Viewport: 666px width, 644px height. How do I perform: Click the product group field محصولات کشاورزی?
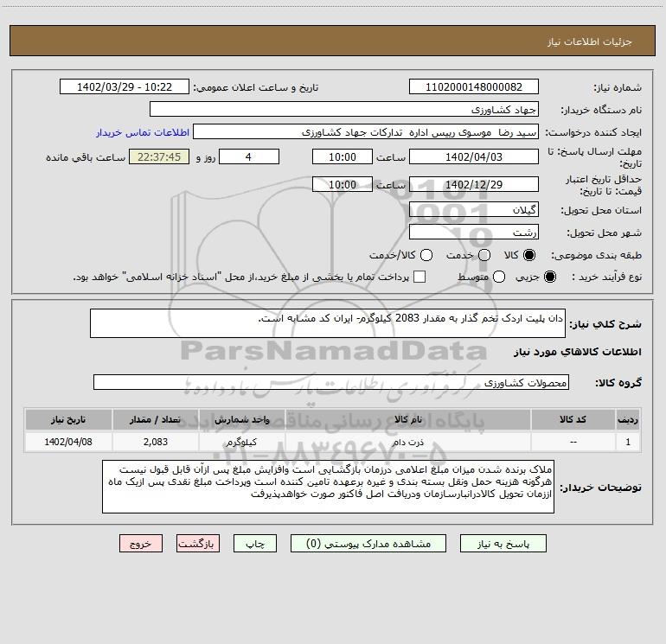point(331,382)
